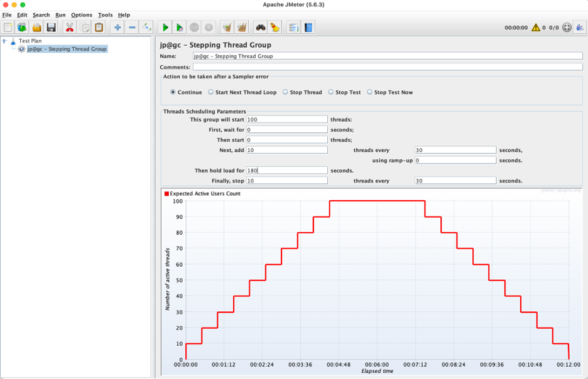Collapse the Test Plan tree node
The image size is (588, 379).
point(4,41)
